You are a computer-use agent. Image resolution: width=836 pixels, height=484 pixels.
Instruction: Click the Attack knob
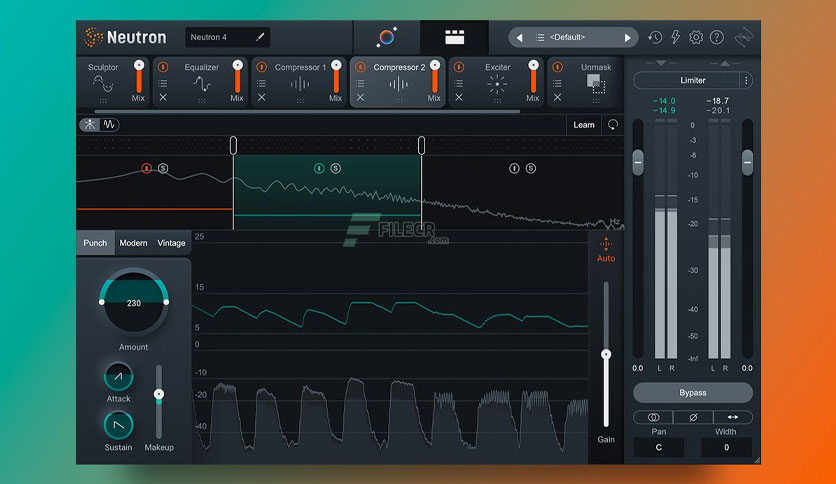(x=118, y=377)
